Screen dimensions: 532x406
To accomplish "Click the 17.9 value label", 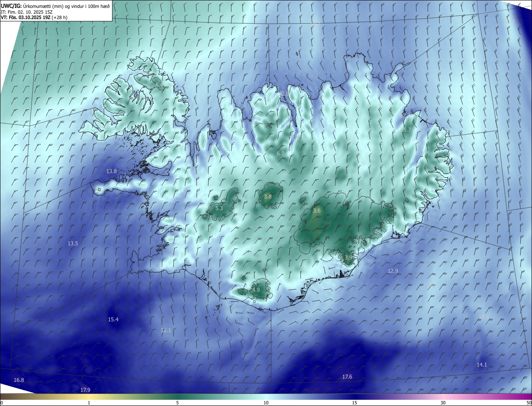I will 85,390.
